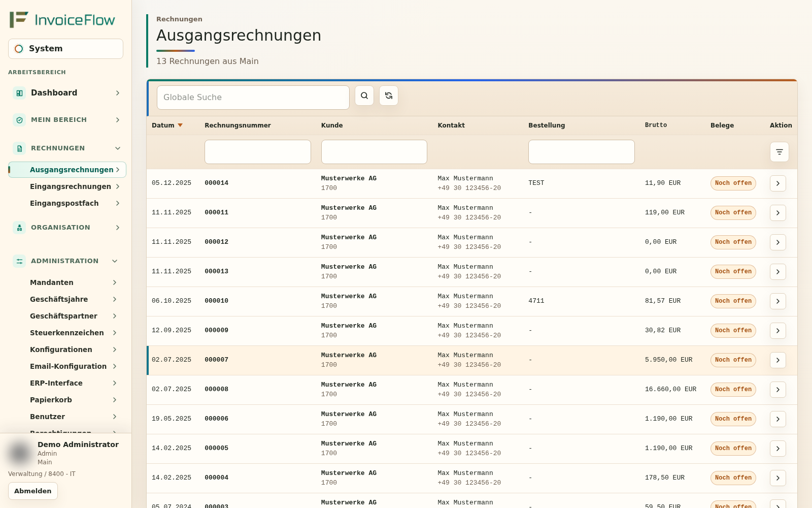The image size is (812, 508).
Task: Click the TEST order value
Action: (536, 183)
